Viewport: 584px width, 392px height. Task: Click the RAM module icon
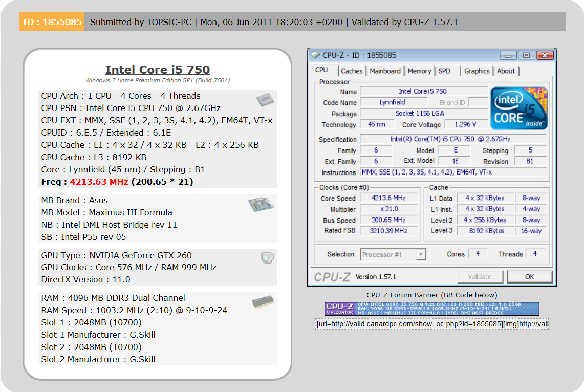click(262, 302)
